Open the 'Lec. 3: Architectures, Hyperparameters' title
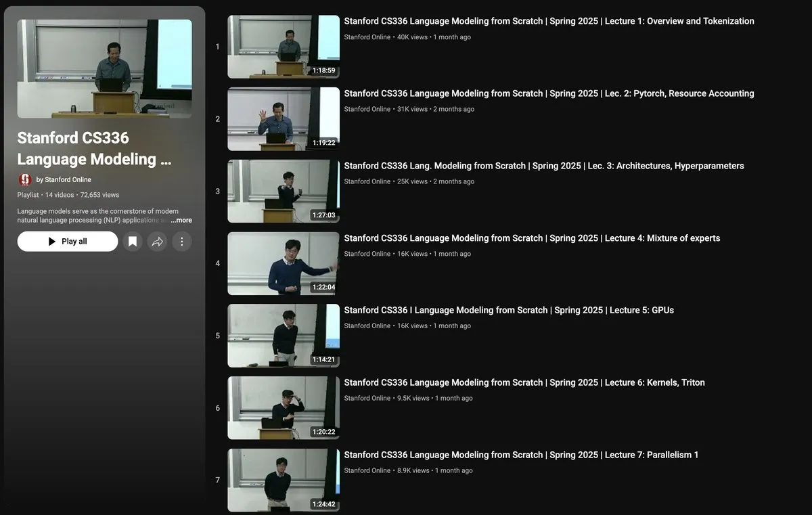The image size is (812, 515). 544,166
